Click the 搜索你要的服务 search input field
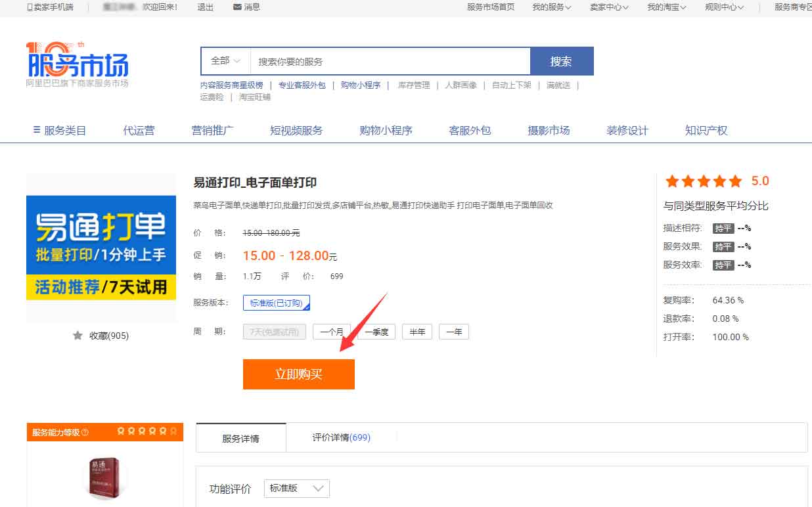The height and width of the screenshot is (507, 812). pyautogui.click(x=390, y=61)
